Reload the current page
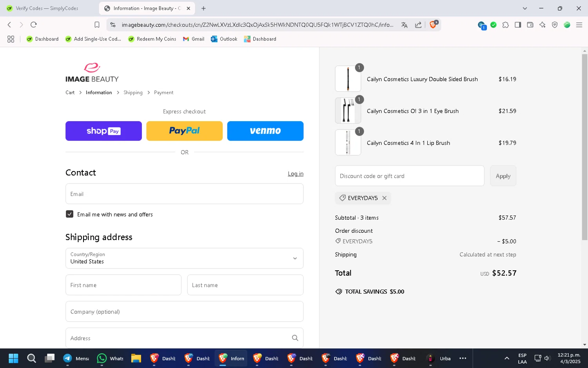The width and height of the screenshot is (588, 368). coord(34,25)
